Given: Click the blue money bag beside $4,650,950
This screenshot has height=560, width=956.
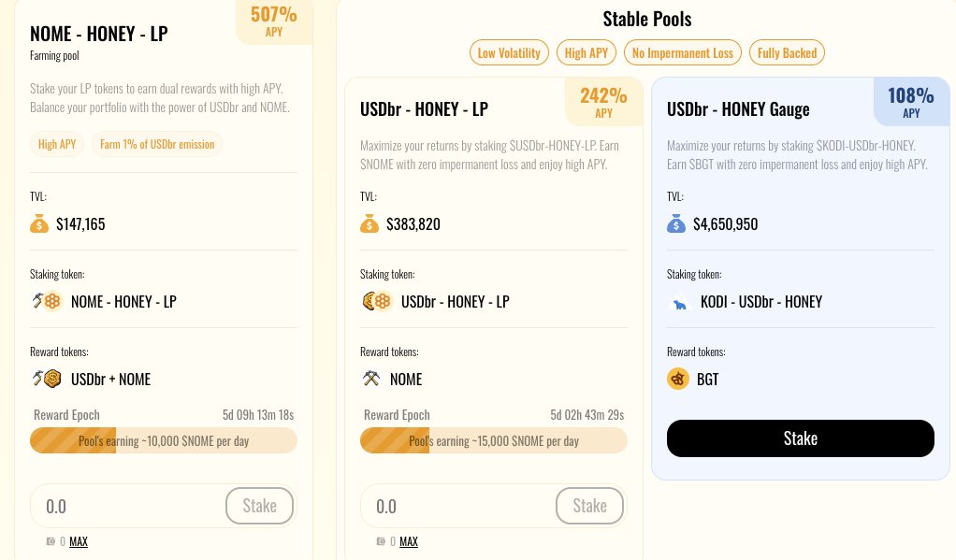Looking at the screenshot, I should pyautogui.click(x=676, y=224).
